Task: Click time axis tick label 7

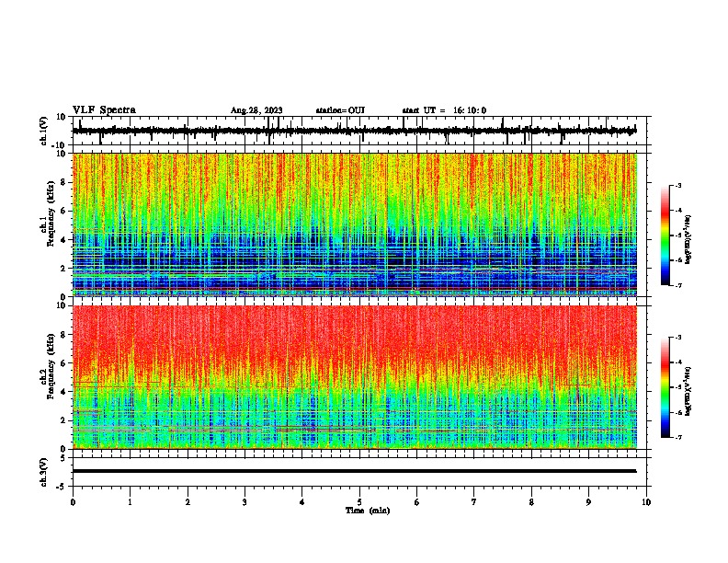Action: [474, 502]
